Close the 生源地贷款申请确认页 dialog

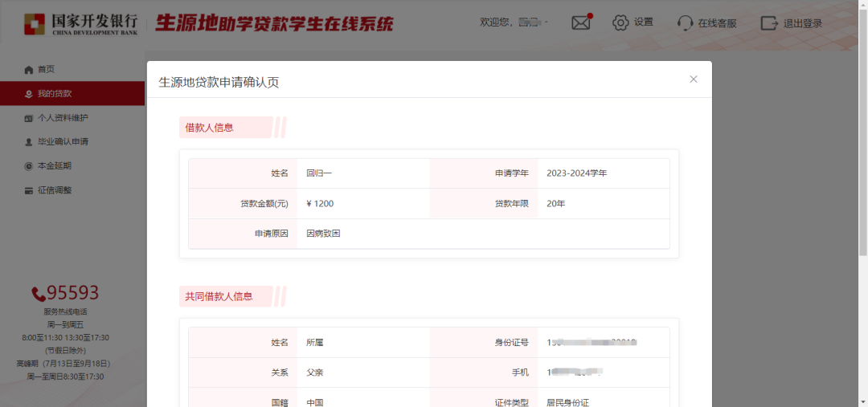point(694,79)
